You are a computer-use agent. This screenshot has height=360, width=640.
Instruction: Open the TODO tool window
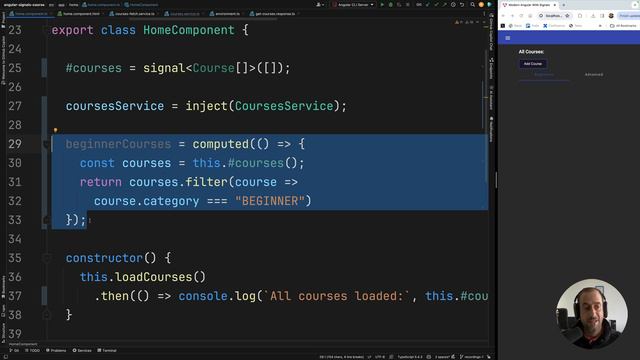[33, 350]
